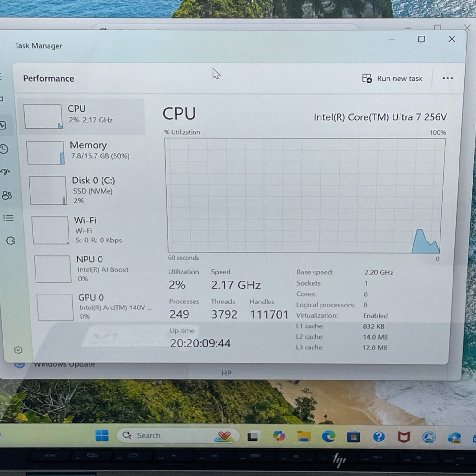Viewport: 476px width, 476px height.
Task: Switch to the Users page icon
Action: click(x=7, y=195)
